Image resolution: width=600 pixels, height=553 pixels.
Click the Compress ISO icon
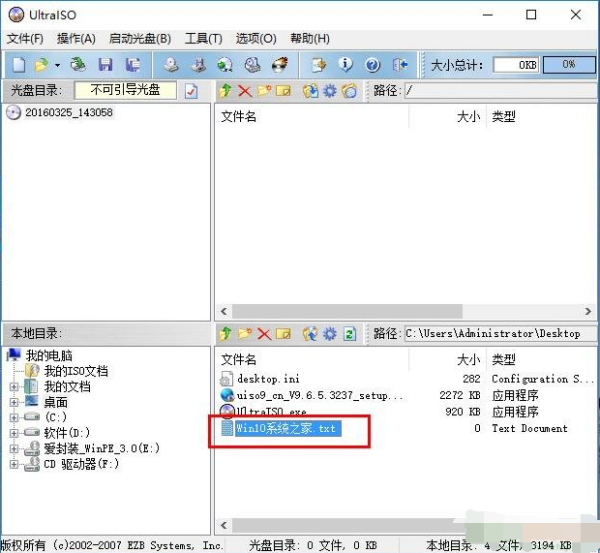point(198,65)
